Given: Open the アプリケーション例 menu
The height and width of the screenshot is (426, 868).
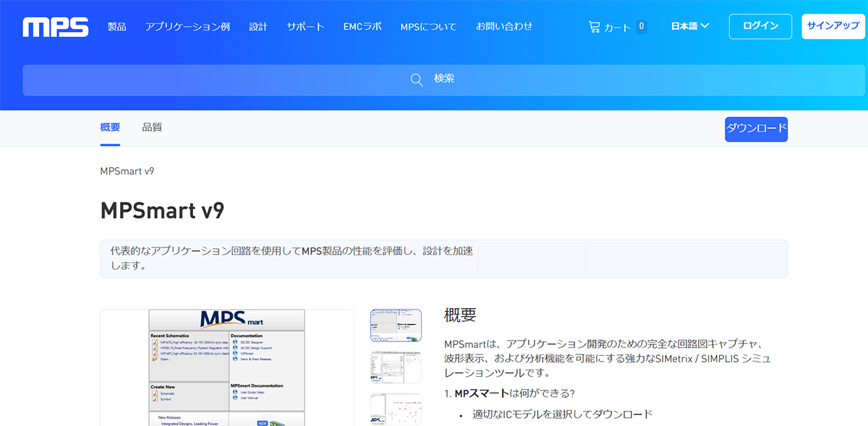Looking at the screenshot, I should (x=187, y=27).
